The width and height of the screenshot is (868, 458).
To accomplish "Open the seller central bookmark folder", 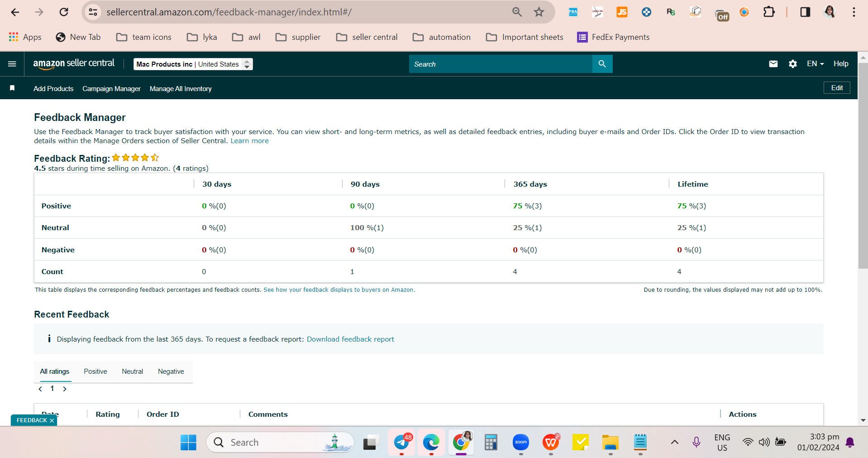I will 367,37.
